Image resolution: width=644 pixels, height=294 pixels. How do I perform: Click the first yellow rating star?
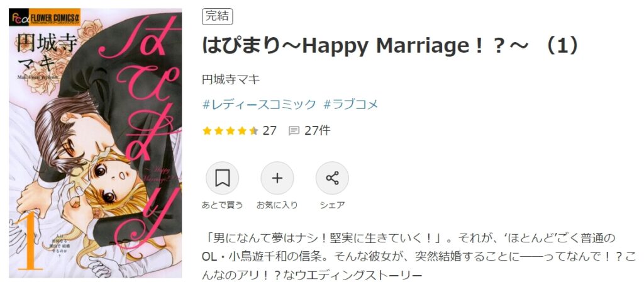pyautogui.click(x=207, y=131)
